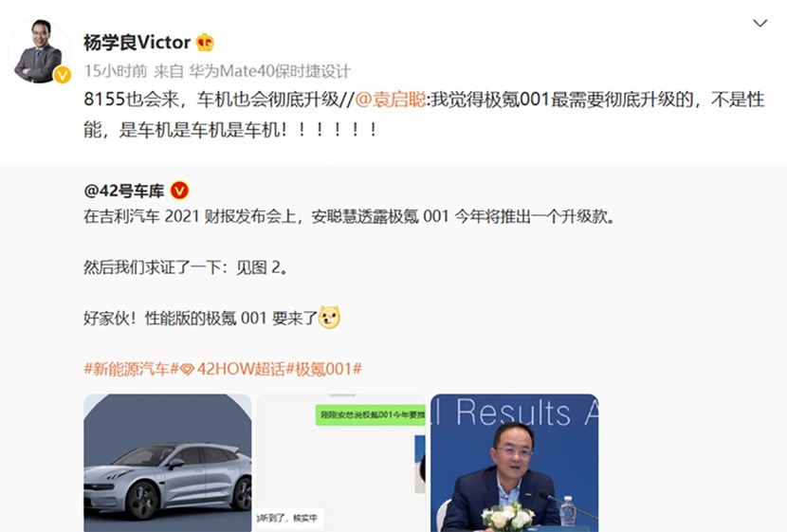
Task: Expand the post options chevron
Action: click(x=760, y=23)
